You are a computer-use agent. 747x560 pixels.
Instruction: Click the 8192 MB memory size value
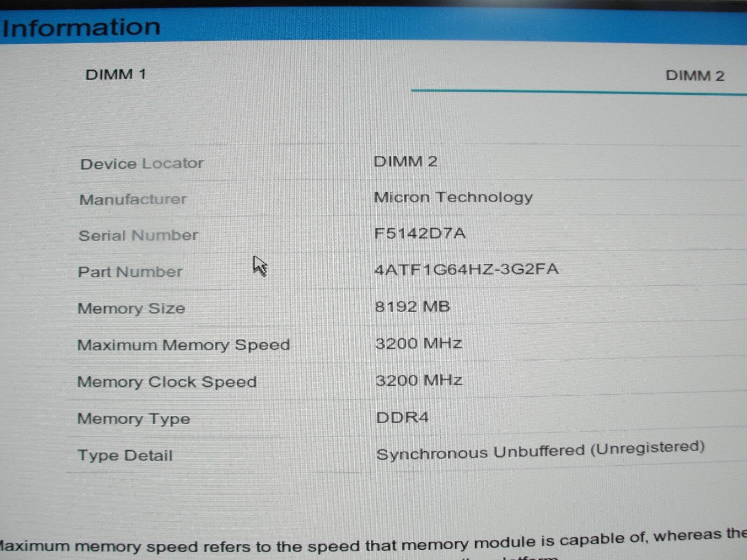412,307
